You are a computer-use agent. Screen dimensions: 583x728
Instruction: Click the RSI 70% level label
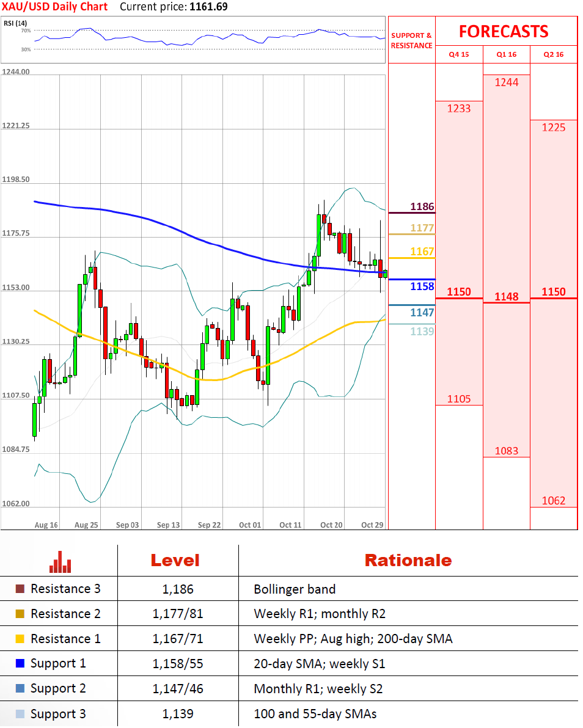click(26, 31)
